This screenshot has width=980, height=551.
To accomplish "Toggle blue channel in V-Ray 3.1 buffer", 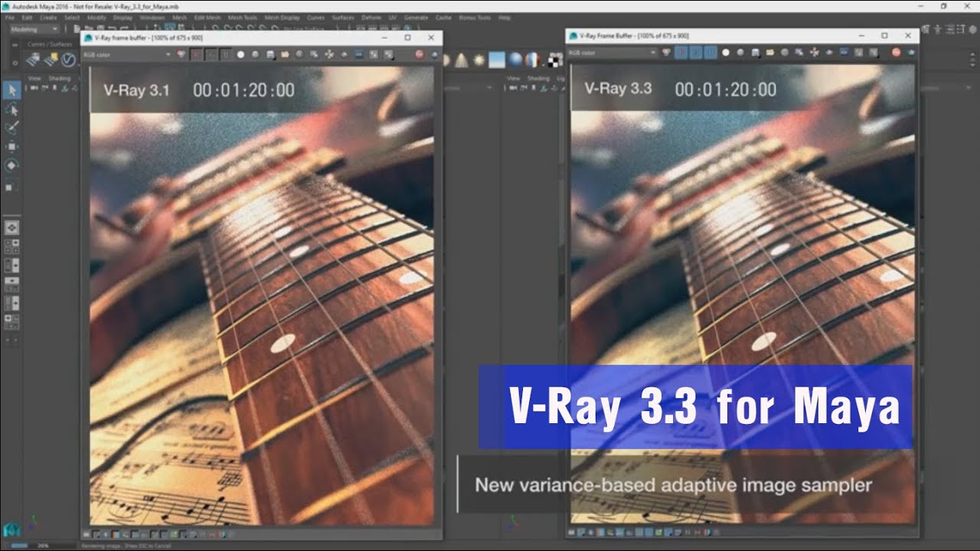I will (x=225, y=54).
